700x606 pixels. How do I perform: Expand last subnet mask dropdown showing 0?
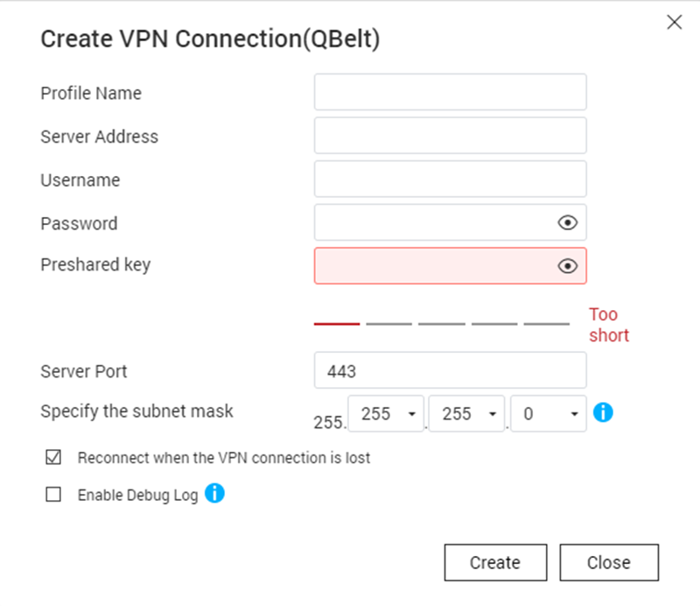click(x=549, y=414)
